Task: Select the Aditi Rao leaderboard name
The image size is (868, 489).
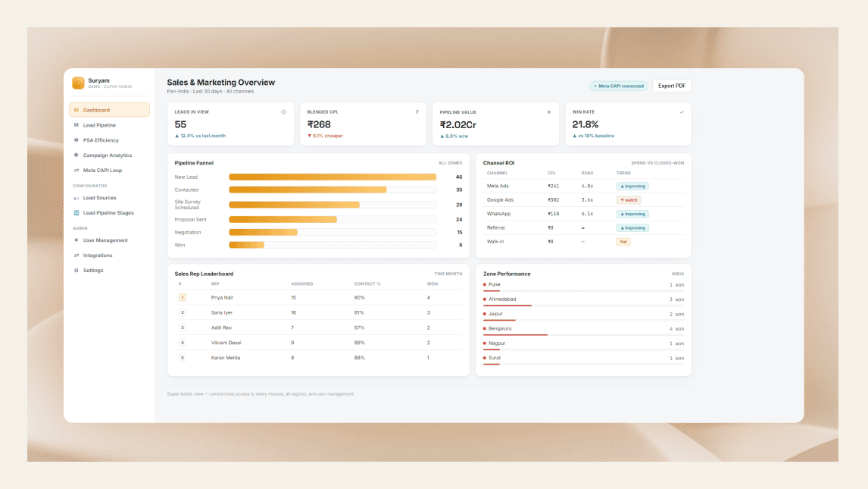Action: pos(221,328)
